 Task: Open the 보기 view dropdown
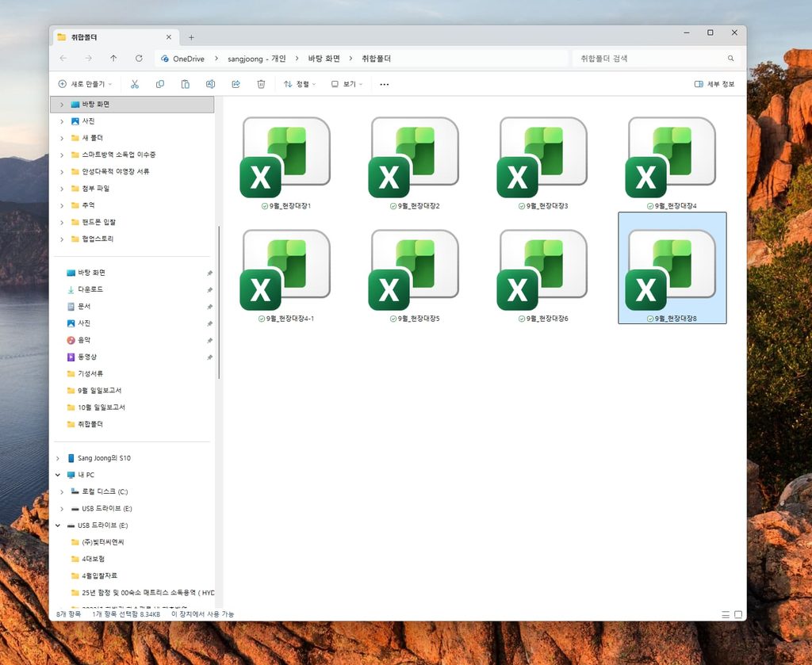[347, 84]
